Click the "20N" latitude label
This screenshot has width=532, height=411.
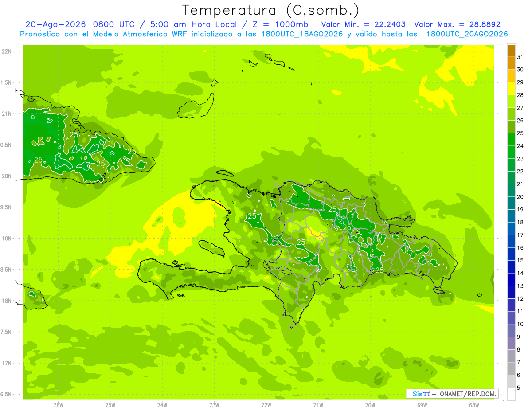click(x=7, y=176)
